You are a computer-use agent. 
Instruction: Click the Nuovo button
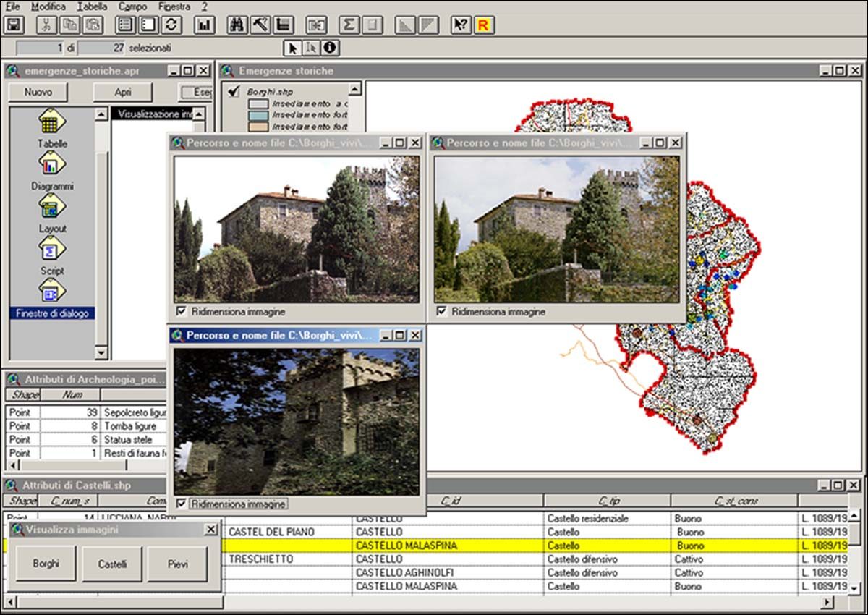click(x=38, y=92)
